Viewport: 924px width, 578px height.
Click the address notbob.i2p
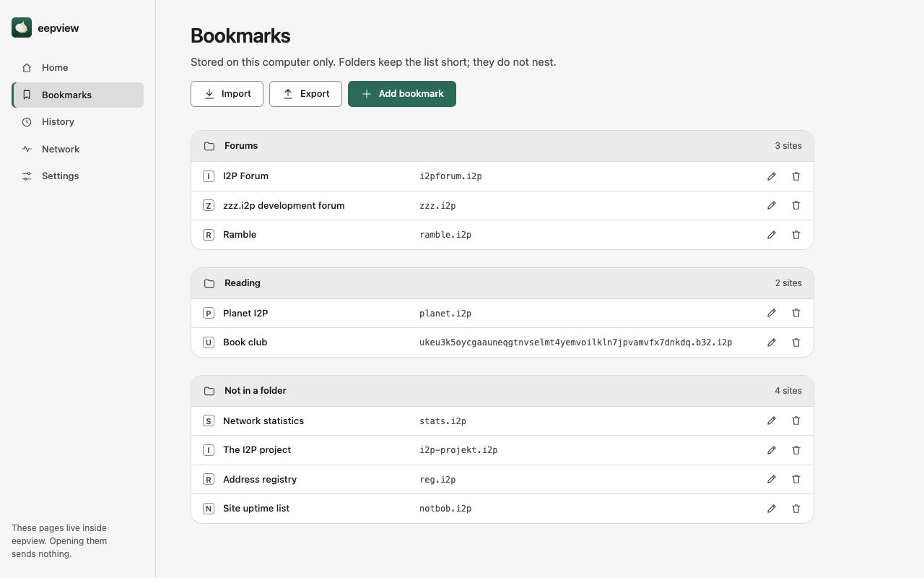click(x=445, y=509)
